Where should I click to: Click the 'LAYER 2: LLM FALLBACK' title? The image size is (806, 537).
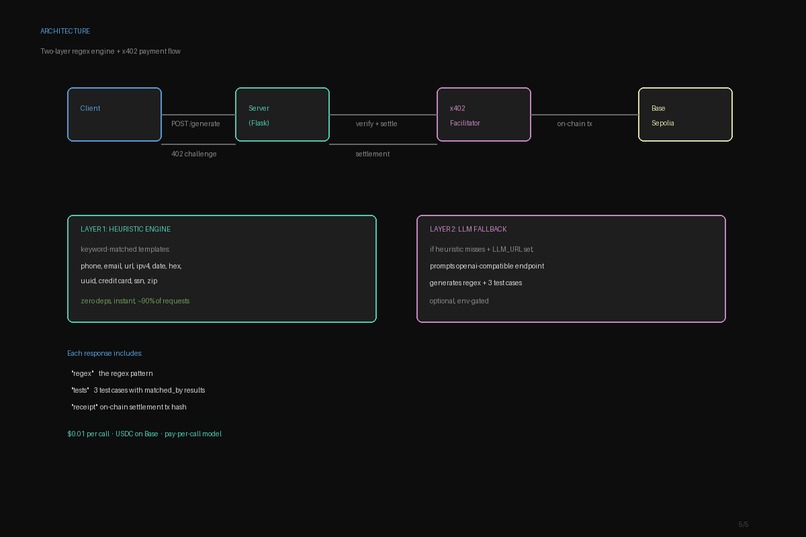[x=468, y=229]
